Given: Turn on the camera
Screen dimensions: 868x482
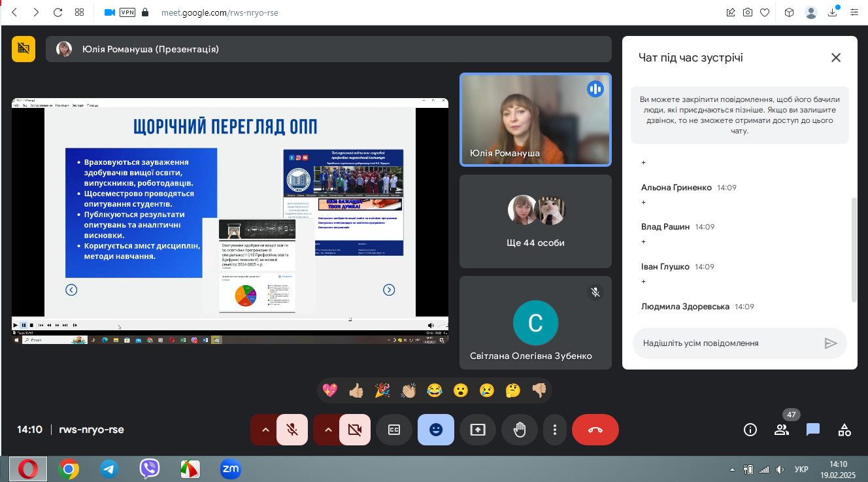Looking at the screenshot, I should 355,430.
